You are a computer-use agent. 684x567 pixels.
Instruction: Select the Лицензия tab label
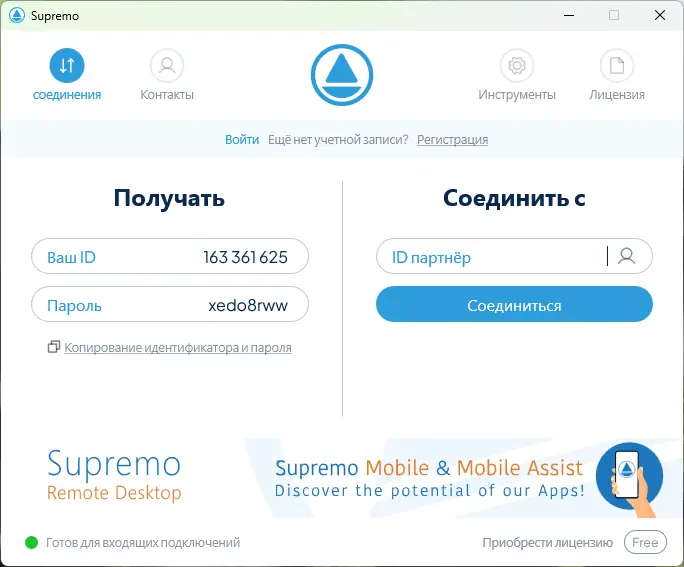point(617,95)
